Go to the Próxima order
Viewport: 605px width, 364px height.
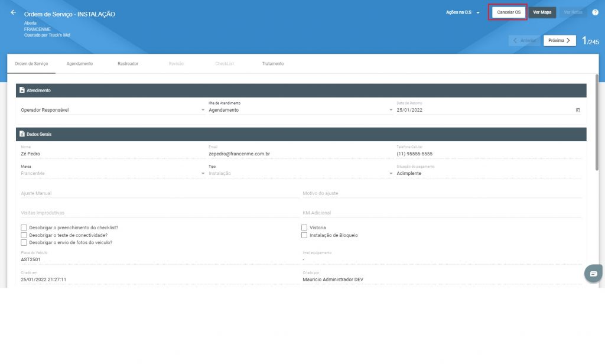560,41
